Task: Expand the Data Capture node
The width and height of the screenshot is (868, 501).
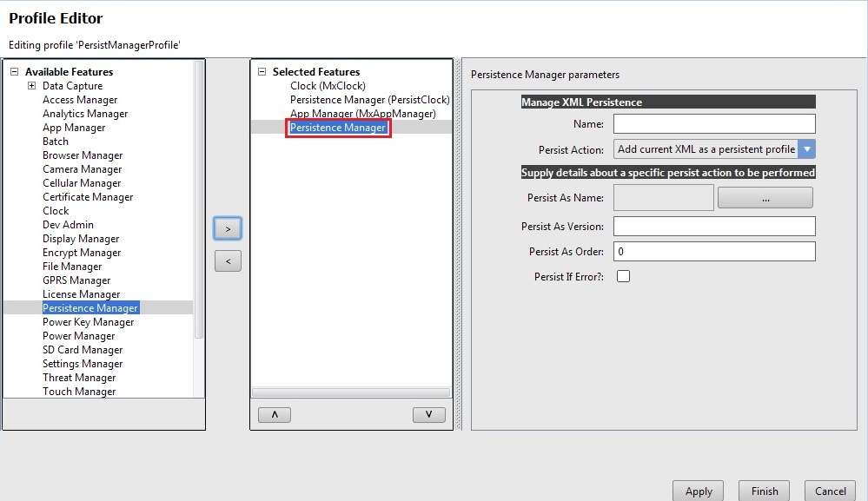Action: click(x=31, y=86)
